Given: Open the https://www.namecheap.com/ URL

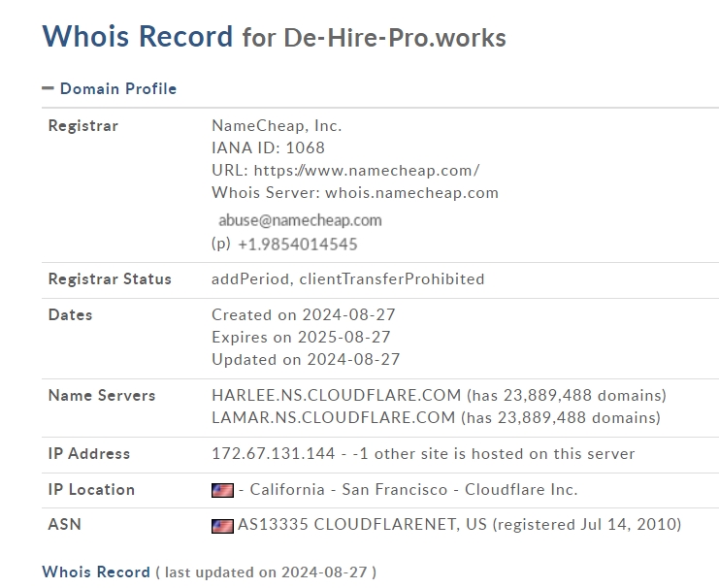Looking at the screenshot, I should (367, 171).
